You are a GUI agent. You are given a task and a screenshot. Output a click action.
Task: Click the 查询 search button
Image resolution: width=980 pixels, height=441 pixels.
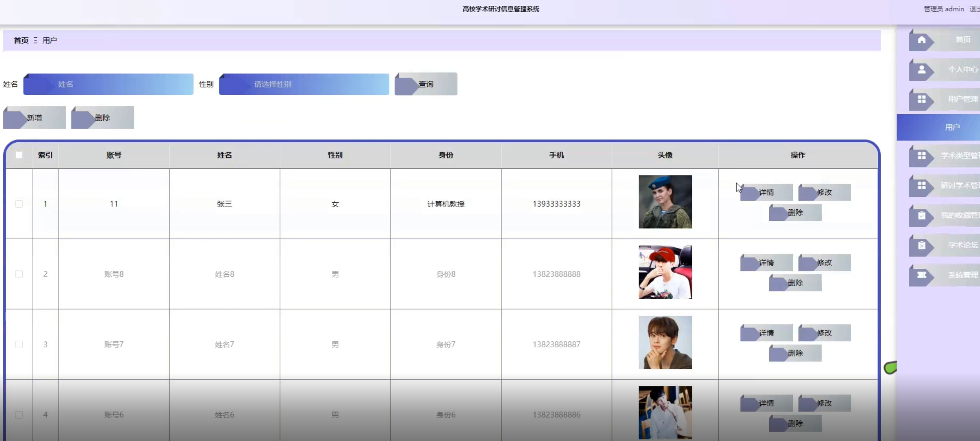point(426,84)
